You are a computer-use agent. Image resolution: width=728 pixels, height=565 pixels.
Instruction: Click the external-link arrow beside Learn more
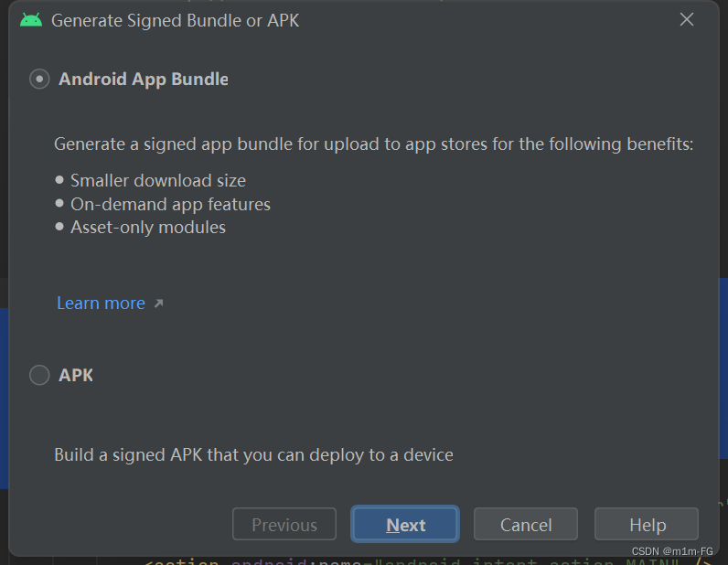158,304
